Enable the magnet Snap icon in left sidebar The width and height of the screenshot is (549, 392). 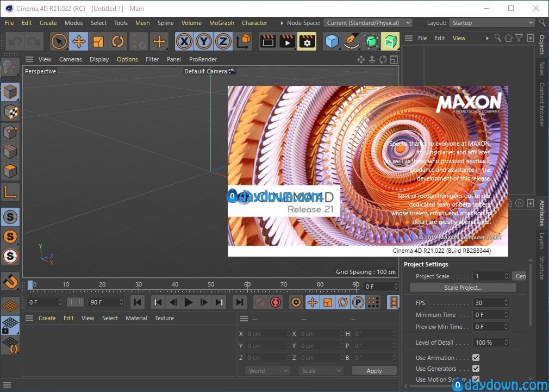(x=10, y=281)
